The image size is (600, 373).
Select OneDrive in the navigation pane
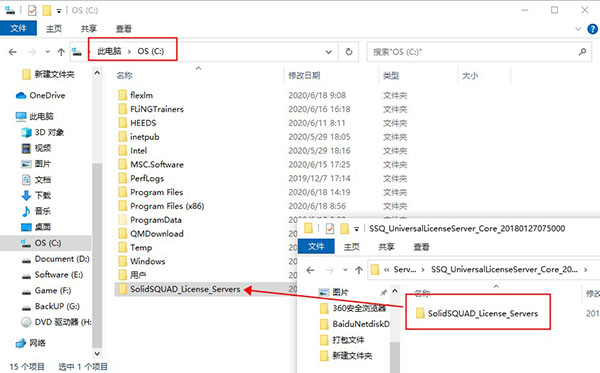[40, 95]
